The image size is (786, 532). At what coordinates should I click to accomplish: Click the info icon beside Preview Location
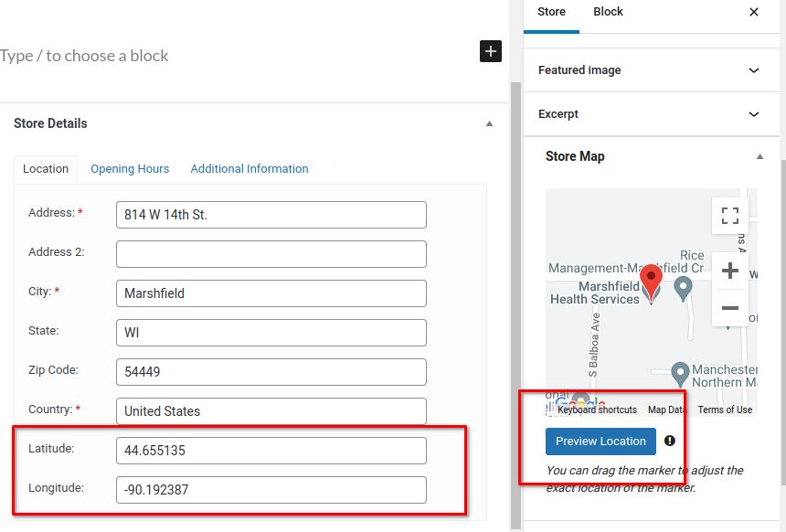pyautogui.click(x=670, y=441)
